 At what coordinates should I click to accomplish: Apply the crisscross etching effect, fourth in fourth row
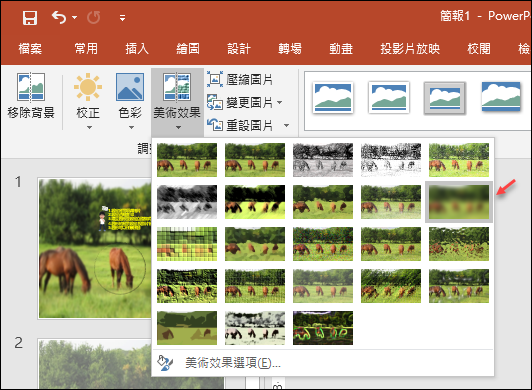click(391, 286)
